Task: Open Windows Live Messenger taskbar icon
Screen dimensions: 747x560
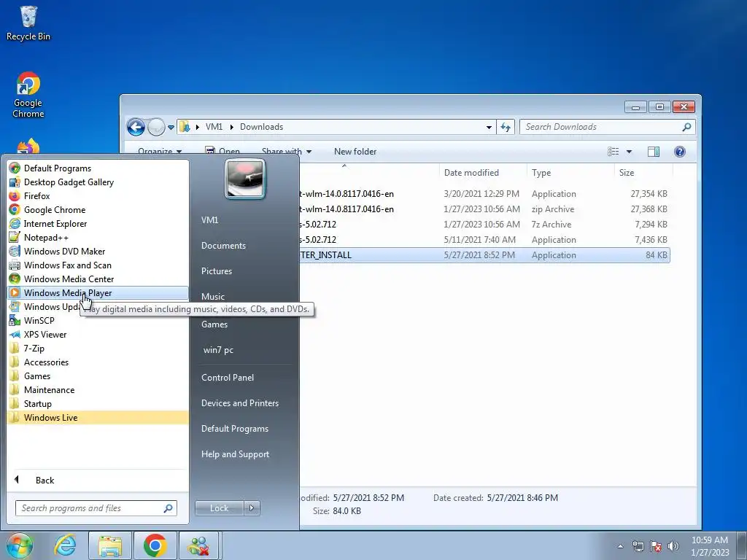Action: coord(199,545)
